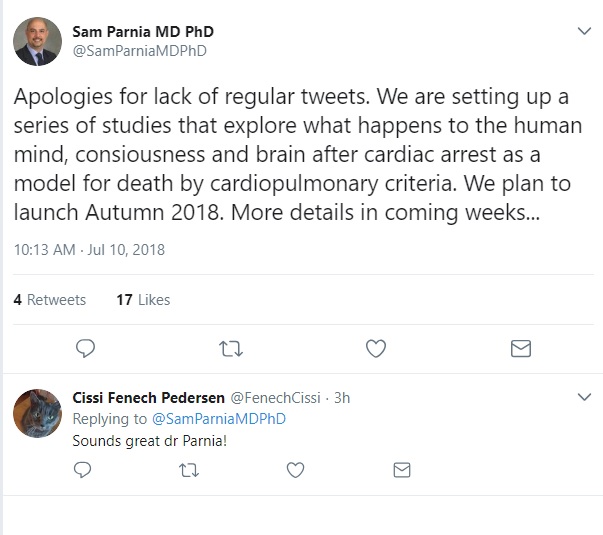Open the tweet timestamp Jul 10, 2018
The width and height of the screenshot is (603, 535).
pyautogui.click(x=89, y=249)
